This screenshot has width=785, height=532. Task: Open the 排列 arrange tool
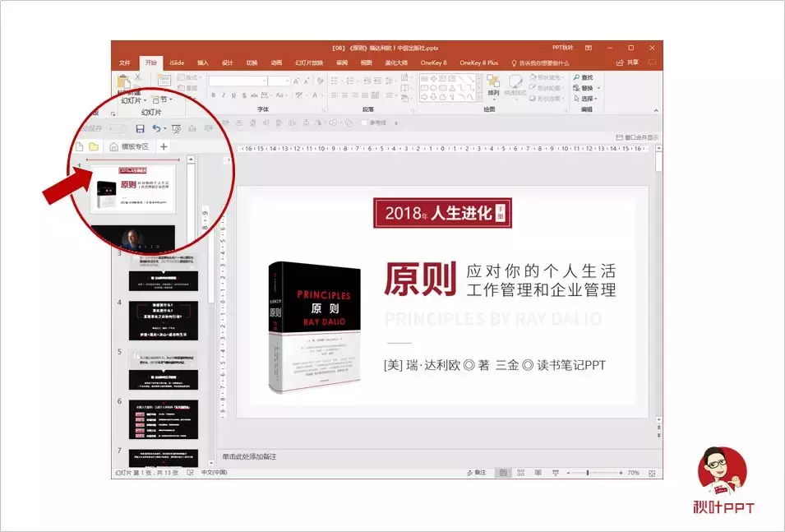click(x=494, y=86)
